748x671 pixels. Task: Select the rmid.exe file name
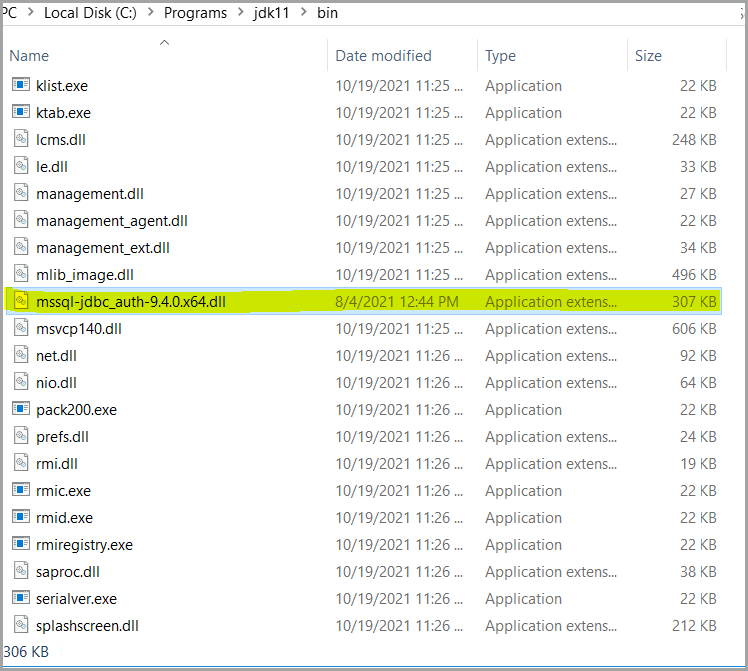click(64, 517)
